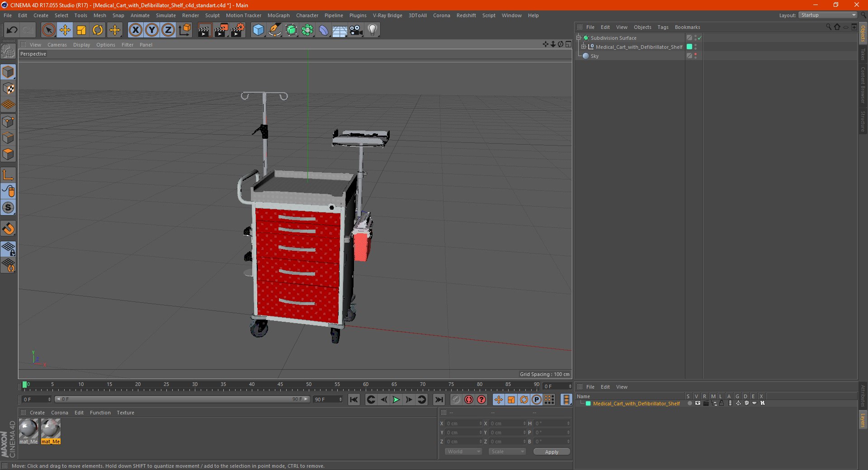Viewport: 868px width, 470px height.
Task: Collapse the Subdivision Surface tree node
Action: click(578, 38)
